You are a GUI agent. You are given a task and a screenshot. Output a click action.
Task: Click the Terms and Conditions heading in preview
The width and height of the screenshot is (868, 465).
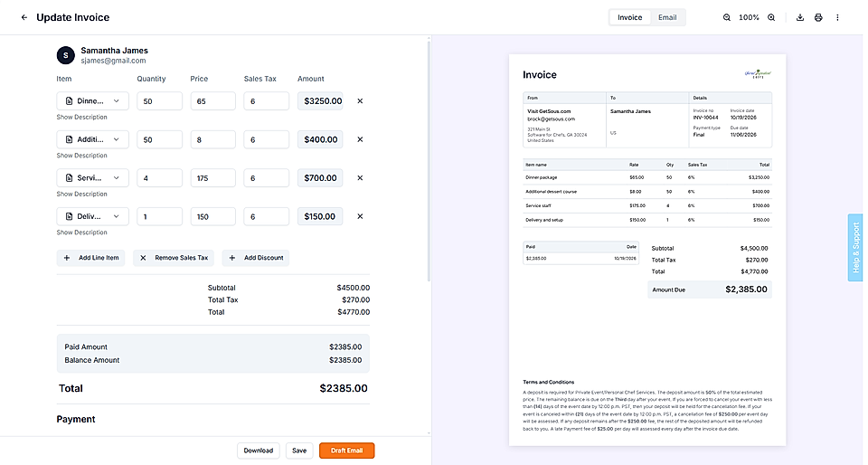(549, 382)
